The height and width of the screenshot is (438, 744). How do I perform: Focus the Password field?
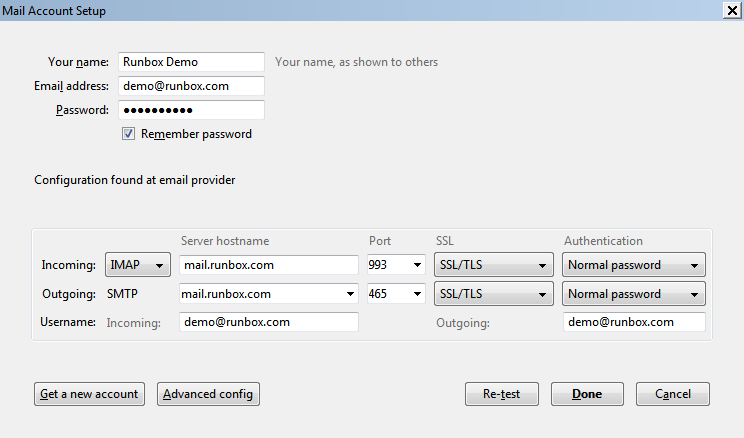[x=191, y=110]
